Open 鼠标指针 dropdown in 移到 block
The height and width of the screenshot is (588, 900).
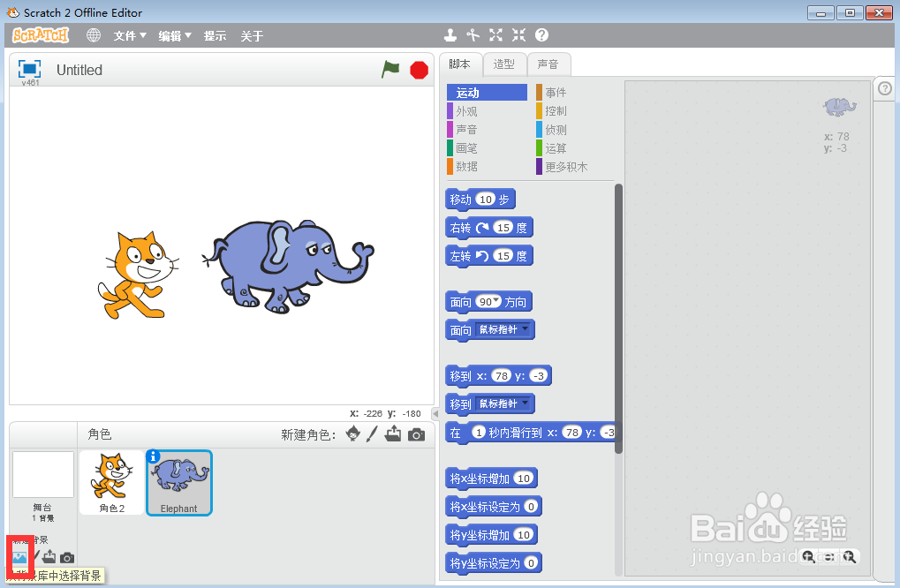[x=503, y=403]
